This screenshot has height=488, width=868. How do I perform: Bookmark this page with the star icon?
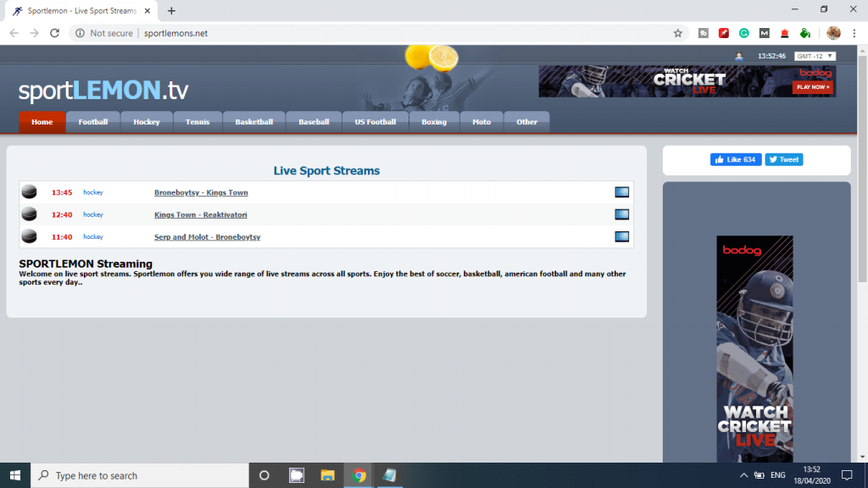tap(677, 33)
